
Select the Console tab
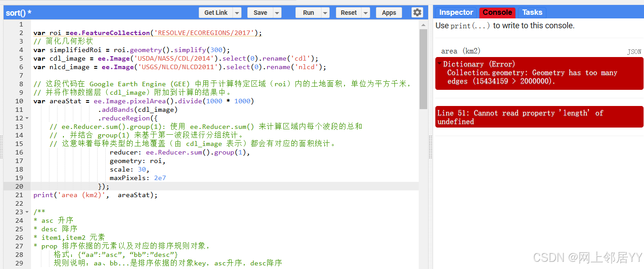tap(496, 12)
